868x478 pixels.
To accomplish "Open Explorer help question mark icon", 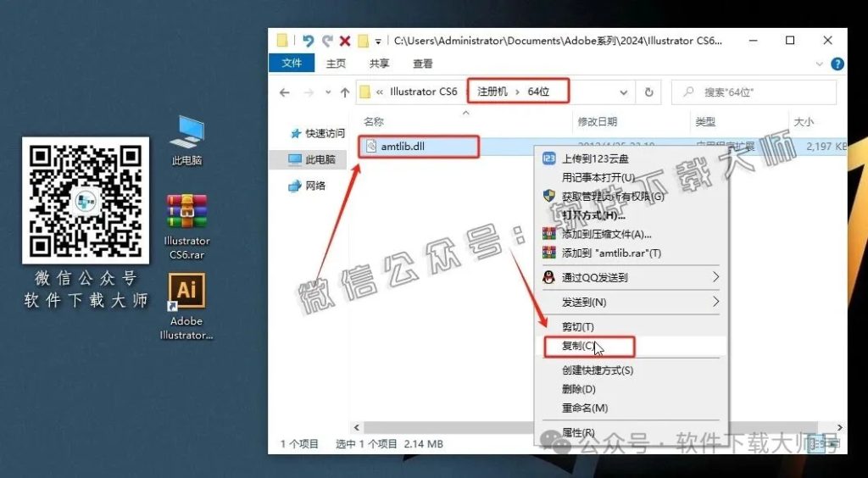I will [837, 64].
